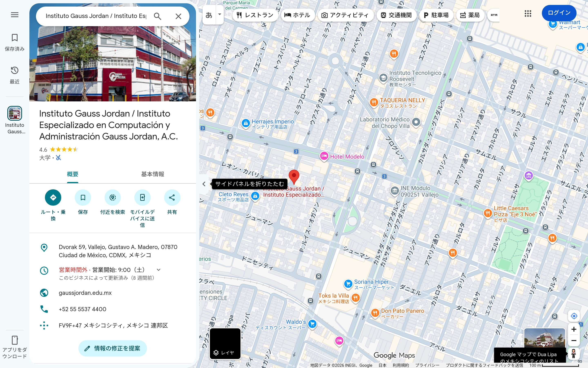Click the Dvorak 59 address row
The height and width of the screenshot is (368, 588).
[x=113, y=251]
